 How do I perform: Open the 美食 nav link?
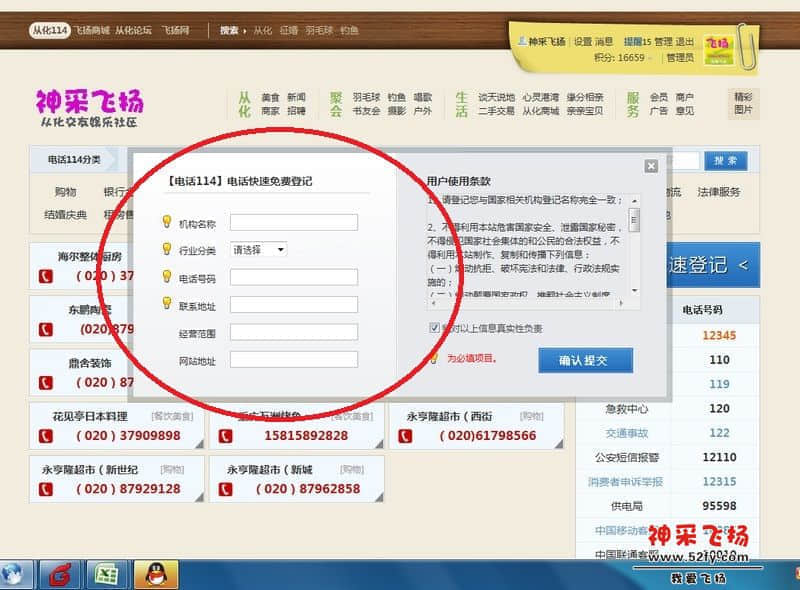(270, 97)
